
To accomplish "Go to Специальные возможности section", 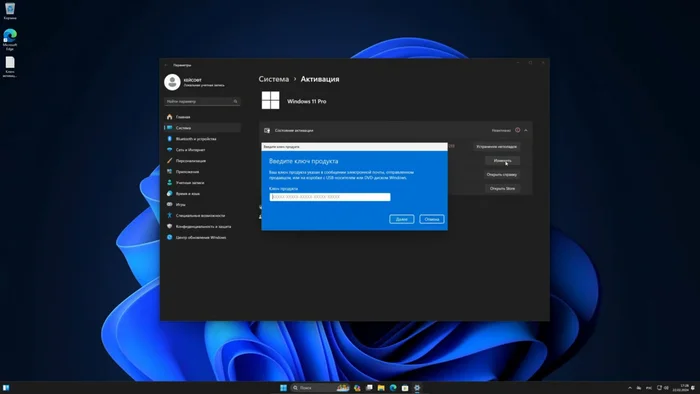I will point(202,216).
